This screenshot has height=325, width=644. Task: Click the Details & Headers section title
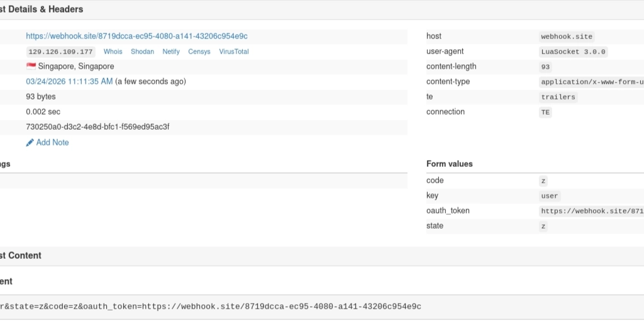tap(41, 9)
